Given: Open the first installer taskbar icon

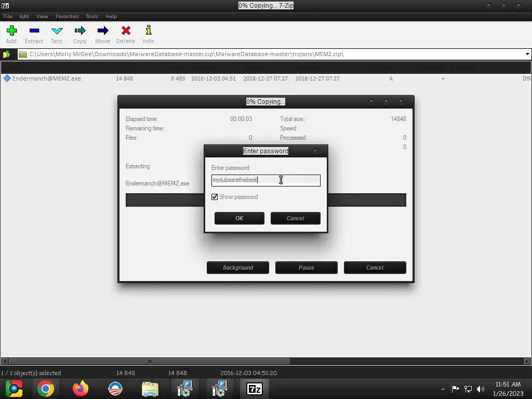Looking at the screenshot, I should (x=185, y=389).
